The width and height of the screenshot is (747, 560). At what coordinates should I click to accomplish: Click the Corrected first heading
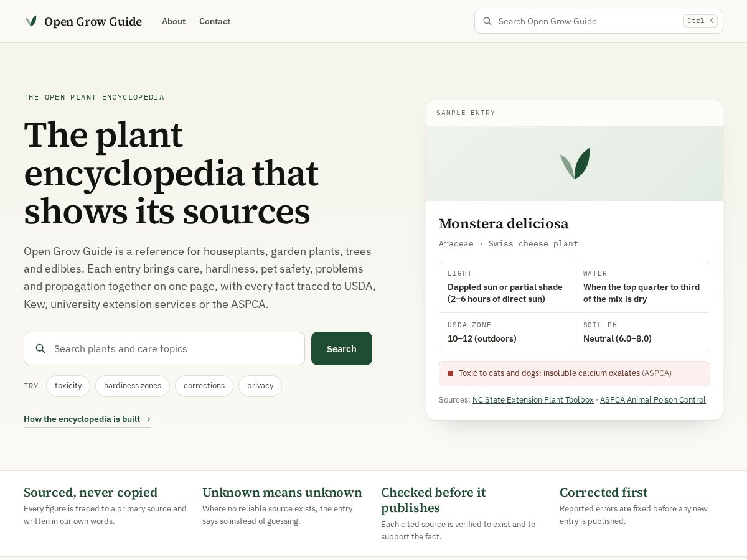click(x=604, y=492)
